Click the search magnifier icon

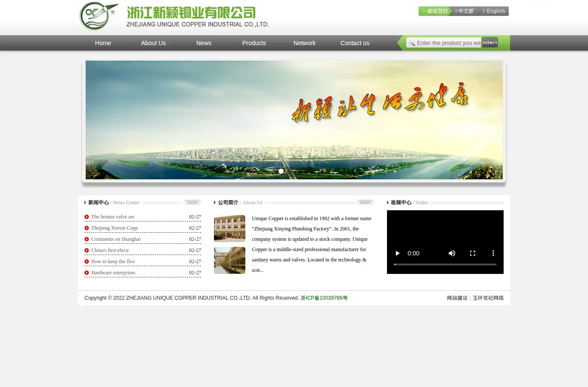(412, 43)
